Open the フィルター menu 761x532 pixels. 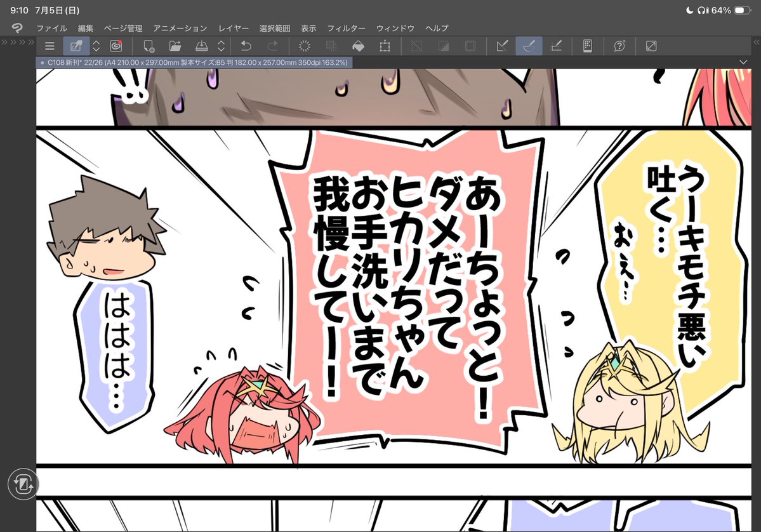(346, 28)
